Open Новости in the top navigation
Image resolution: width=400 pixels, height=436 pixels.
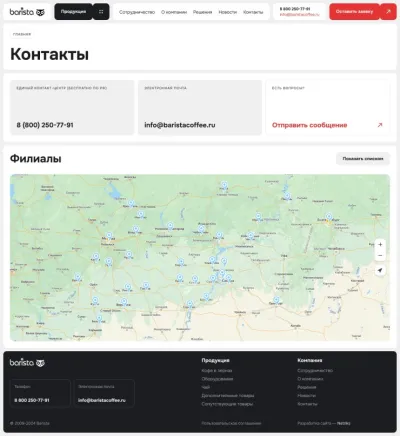(228, 12)
